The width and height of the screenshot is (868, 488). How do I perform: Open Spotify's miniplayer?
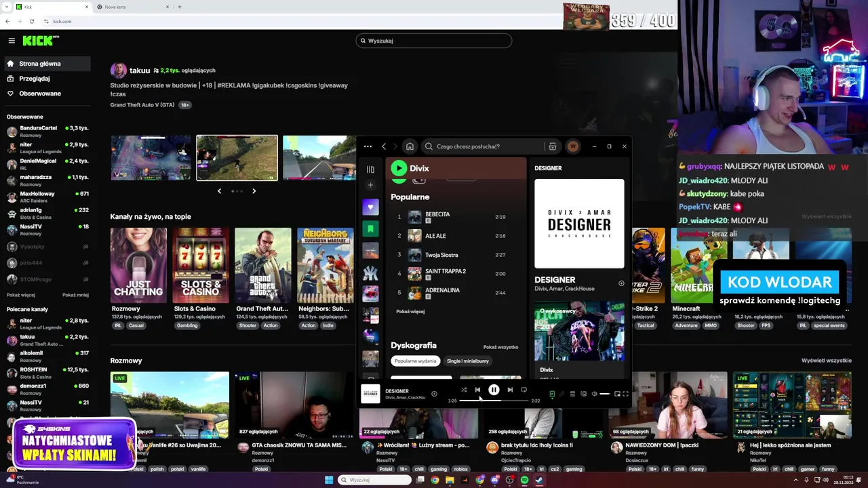pyautogui.click(x=617, y=394)
